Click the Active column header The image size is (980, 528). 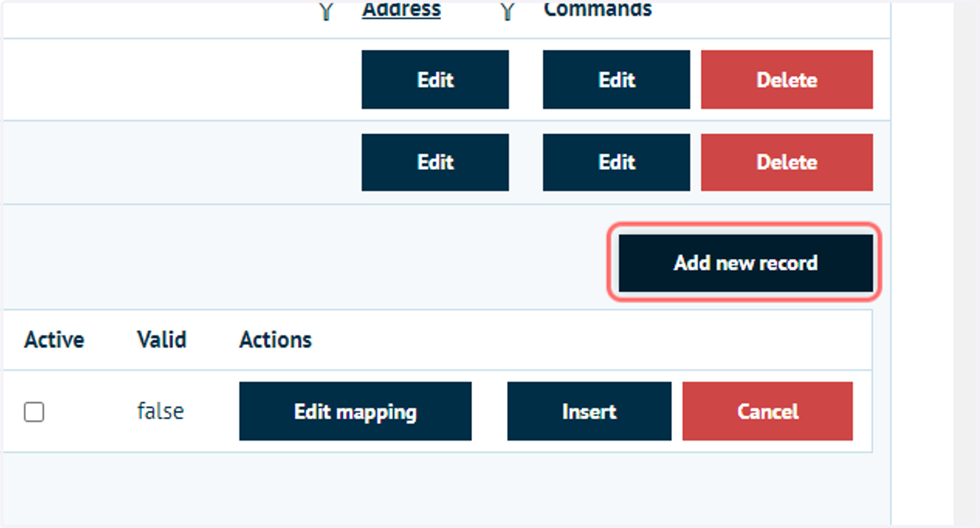(54, 339)
